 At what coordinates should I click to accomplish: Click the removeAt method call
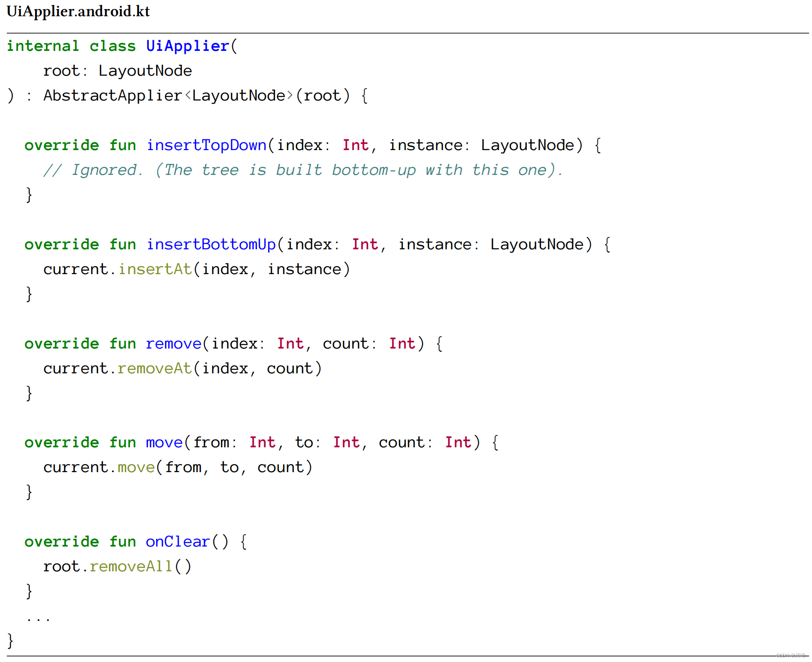pyautogui.click(x=154, y=369)
